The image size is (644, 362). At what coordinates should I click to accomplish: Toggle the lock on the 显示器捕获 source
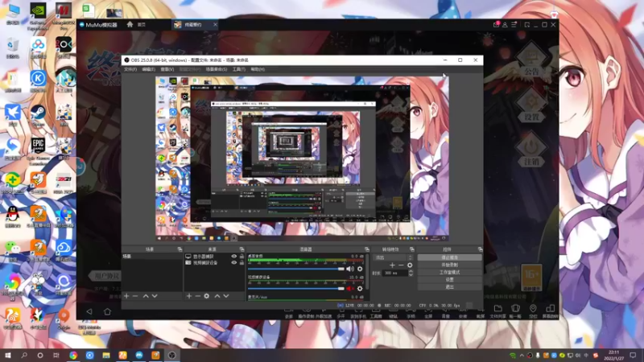pos(242,256)
